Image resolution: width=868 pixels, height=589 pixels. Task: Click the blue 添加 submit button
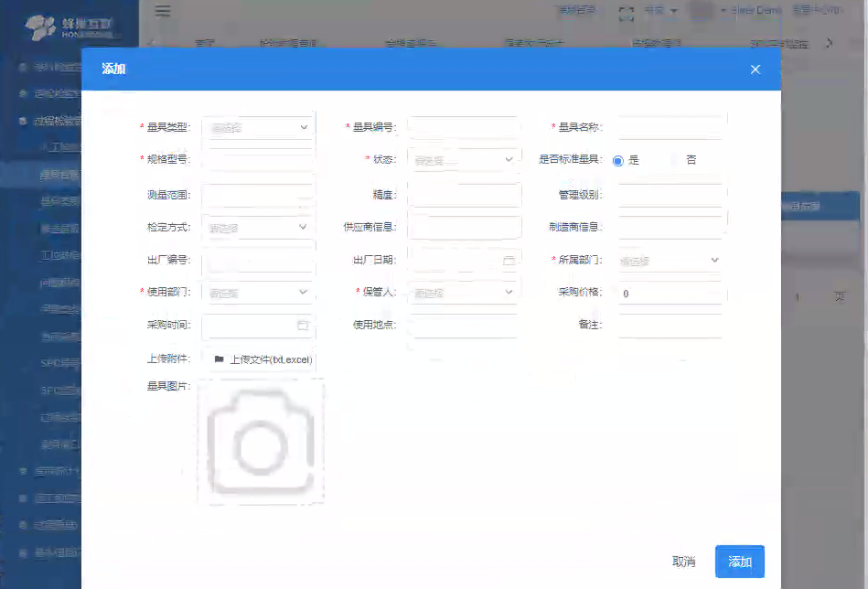tap(740, 562)
